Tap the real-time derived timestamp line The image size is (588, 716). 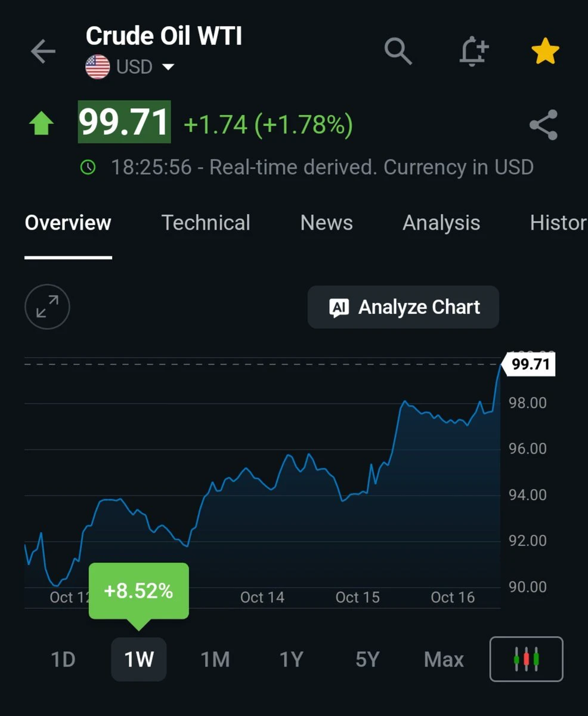[322, 167]
